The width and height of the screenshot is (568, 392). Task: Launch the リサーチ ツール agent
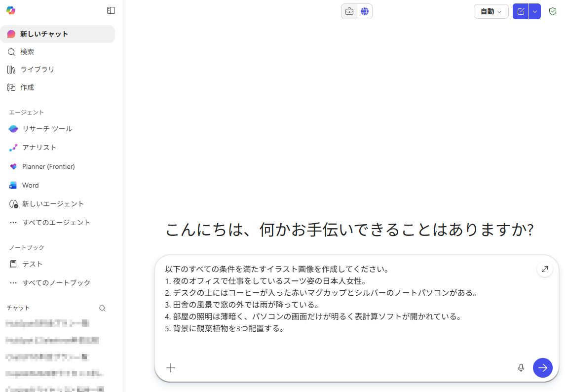(x=47, y=129)
